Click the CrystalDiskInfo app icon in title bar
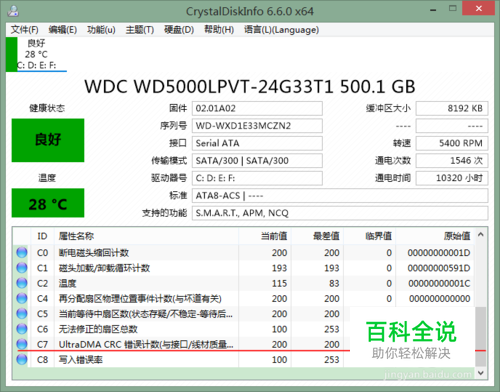 tap(13, 11)
